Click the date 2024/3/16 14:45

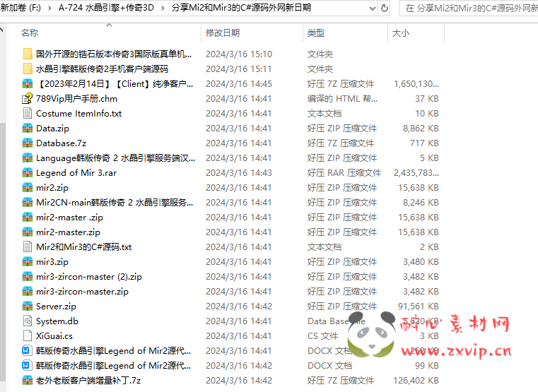tap(239, 83)
